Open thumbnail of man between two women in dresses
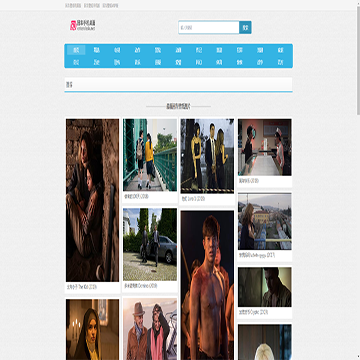This screenshot has height=360, width=360. (x=207, y=156)
